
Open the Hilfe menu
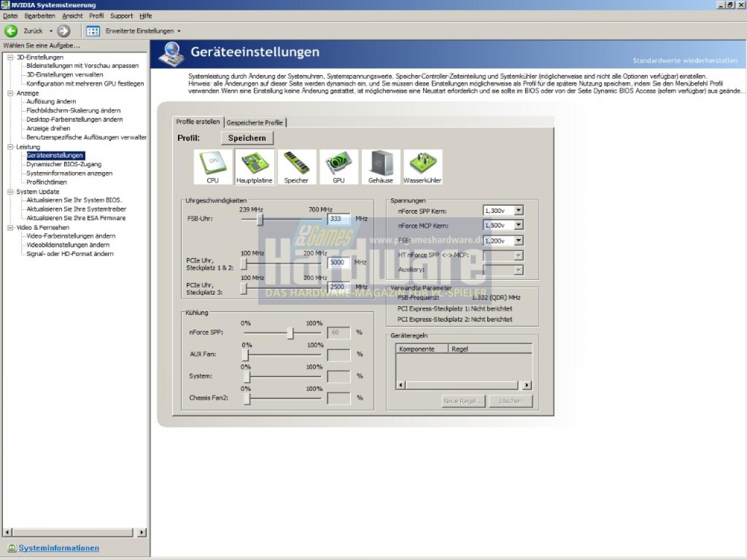pos(146,16)
